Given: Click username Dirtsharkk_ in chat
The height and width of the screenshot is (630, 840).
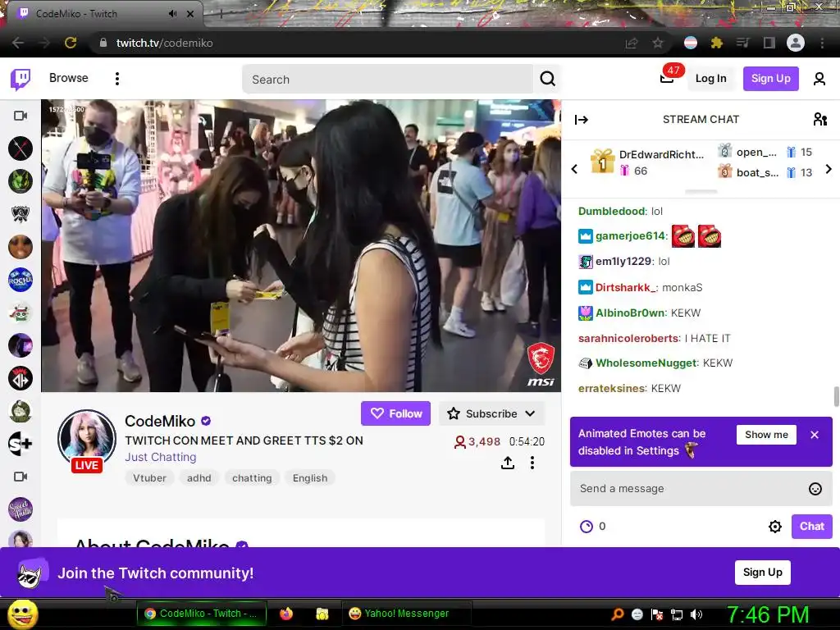Looking at the screenshot, I should point(626,288).
